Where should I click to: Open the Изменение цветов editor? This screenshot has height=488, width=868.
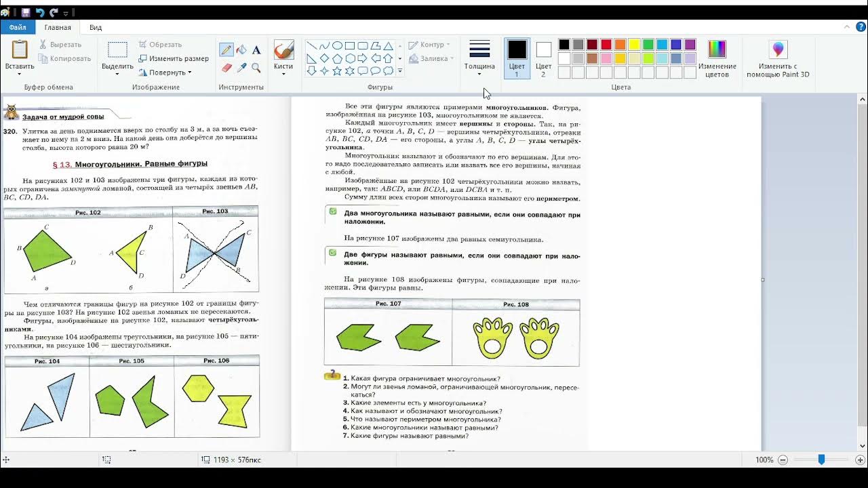tap(717, 58)
